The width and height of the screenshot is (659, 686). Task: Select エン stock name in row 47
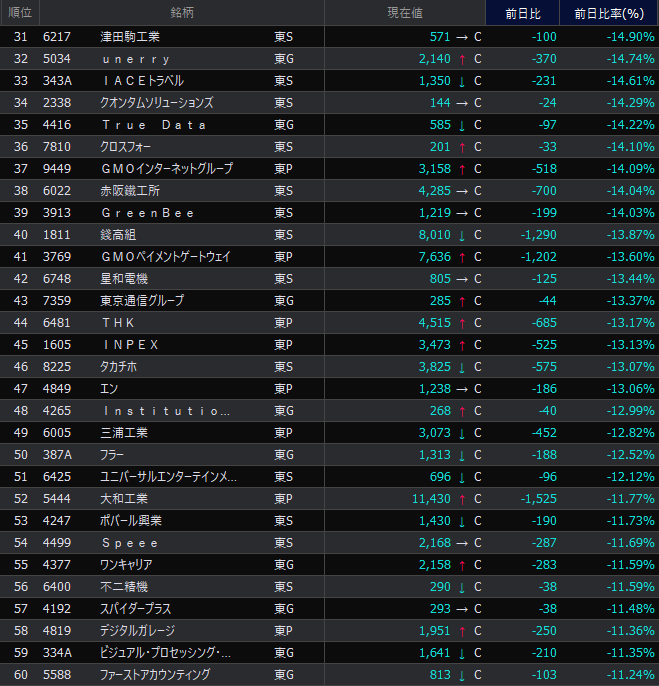[x=109, y=389]
